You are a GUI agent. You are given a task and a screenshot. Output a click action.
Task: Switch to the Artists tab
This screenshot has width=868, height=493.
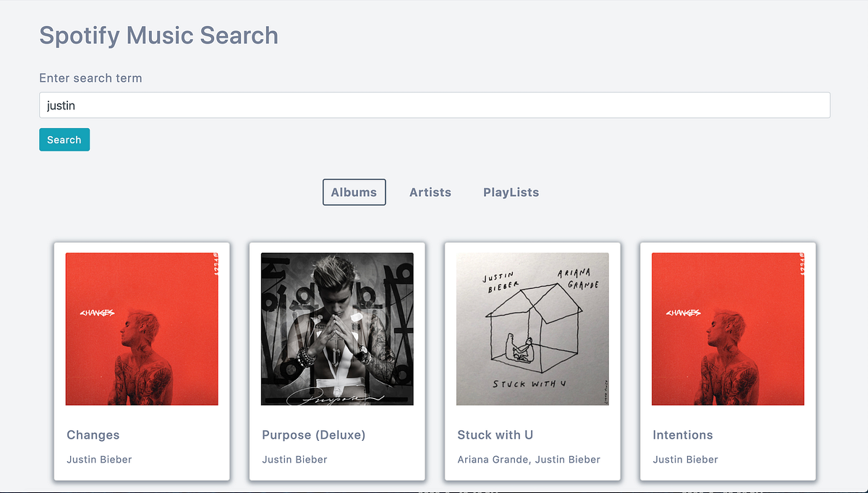click(430, 192)
